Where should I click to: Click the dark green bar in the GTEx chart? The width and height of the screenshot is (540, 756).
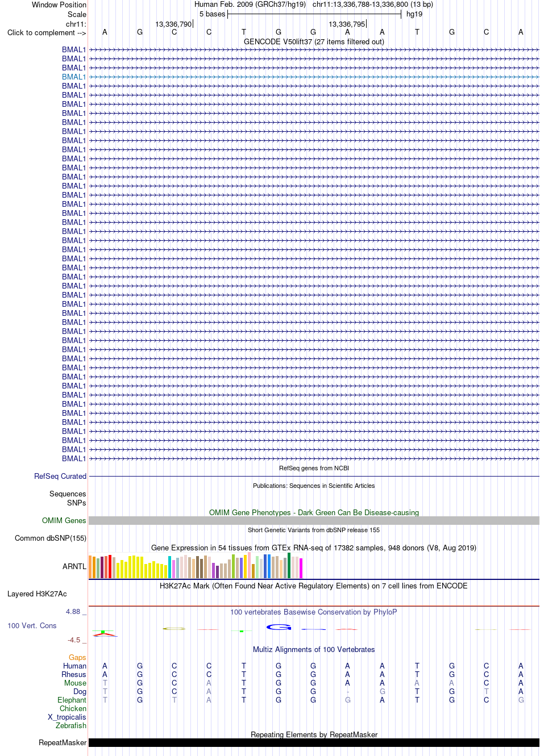tap(289, 565)
